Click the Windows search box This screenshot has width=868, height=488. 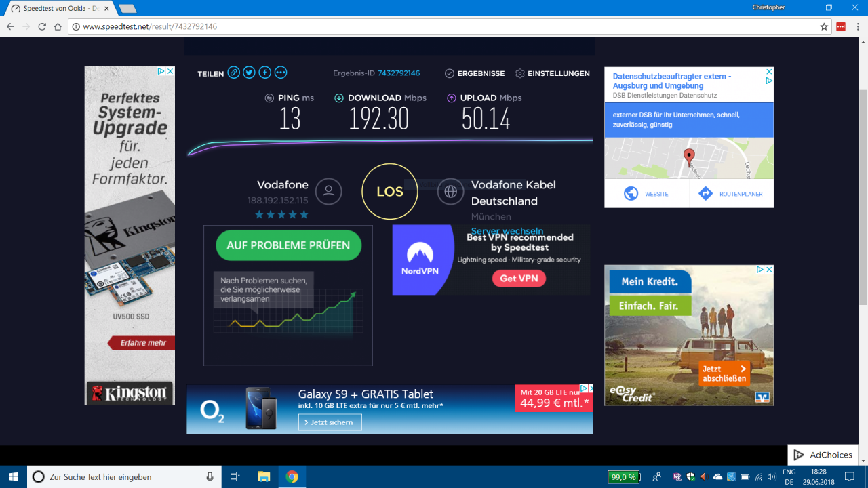pos(124,476)
